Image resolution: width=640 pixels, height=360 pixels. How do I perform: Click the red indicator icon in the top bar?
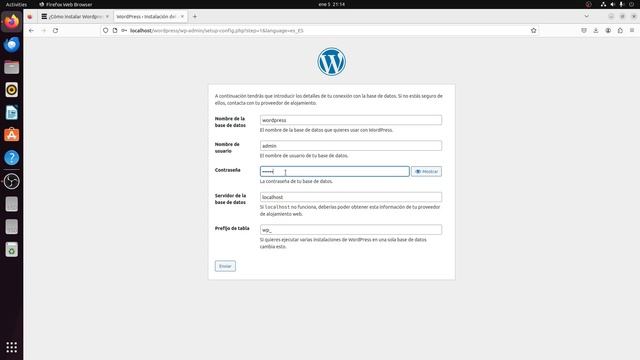tap(589, 4)
